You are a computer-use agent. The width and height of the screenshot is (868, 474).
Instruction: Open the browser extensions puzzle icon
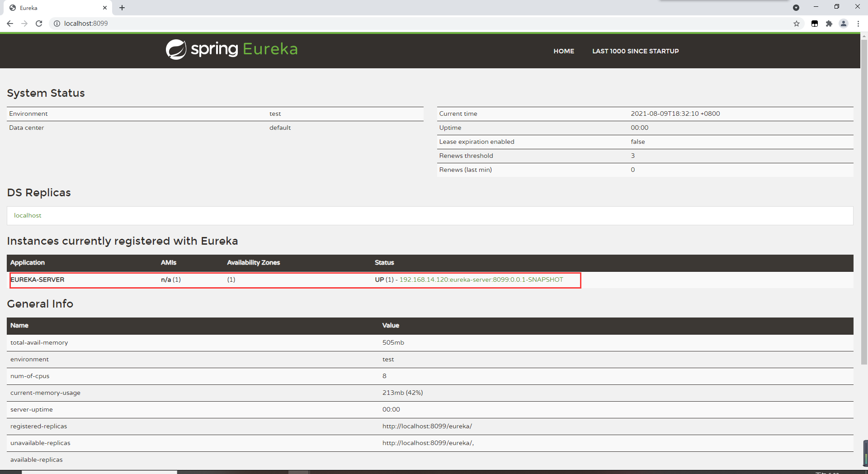(x=829, y=24)
